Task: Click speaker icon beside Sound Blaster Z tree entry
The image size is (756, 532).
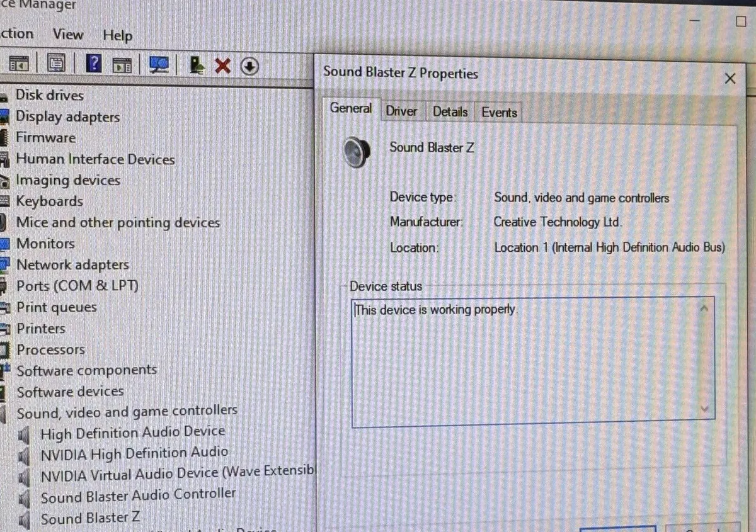Action: [25, 521]
